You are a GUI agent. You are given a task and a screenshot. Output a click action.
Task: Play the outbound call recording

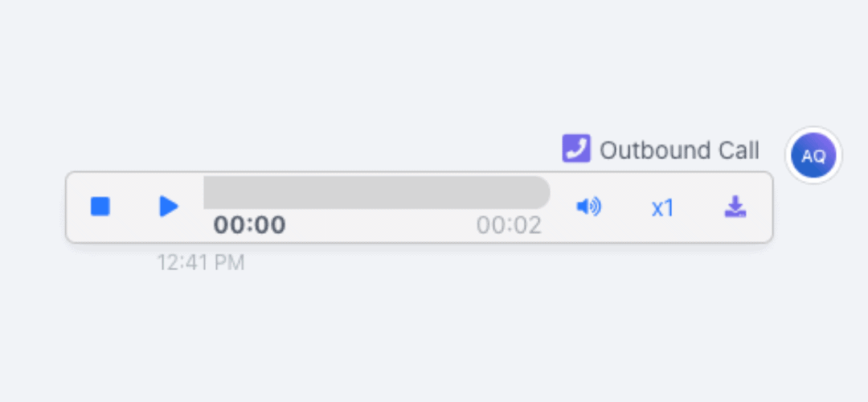(169, 207)
